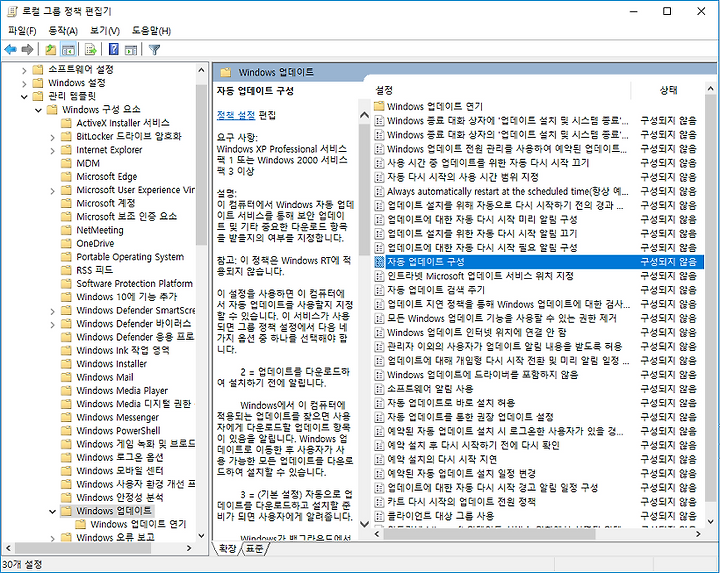
Task: Select 자동 다시 시작의 사용 시간 범위 지정
Action: [463, 177]
